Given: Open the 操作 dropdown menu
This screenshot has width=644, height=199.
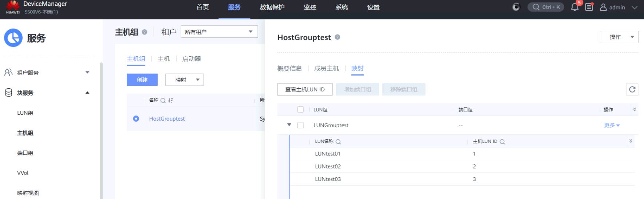Looking at the screenshot, I should point(619,37).
